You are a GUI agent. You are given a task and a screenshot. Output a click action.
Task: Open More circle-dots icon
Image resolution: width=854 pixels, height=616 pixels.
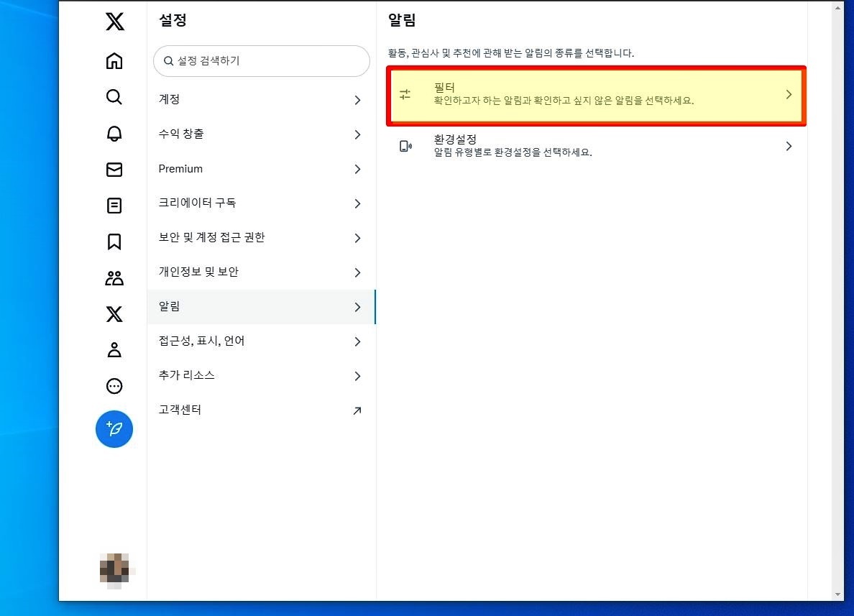(x=114, y=386)
